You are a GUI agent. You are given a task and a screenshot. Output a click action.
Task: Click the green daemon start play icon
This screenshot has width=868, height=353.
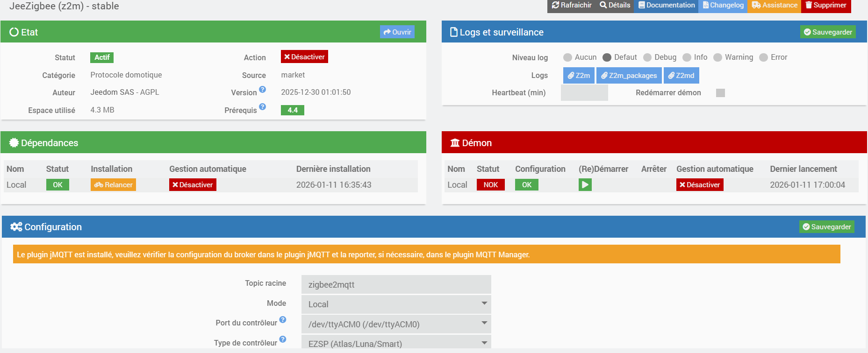(585, 185)
